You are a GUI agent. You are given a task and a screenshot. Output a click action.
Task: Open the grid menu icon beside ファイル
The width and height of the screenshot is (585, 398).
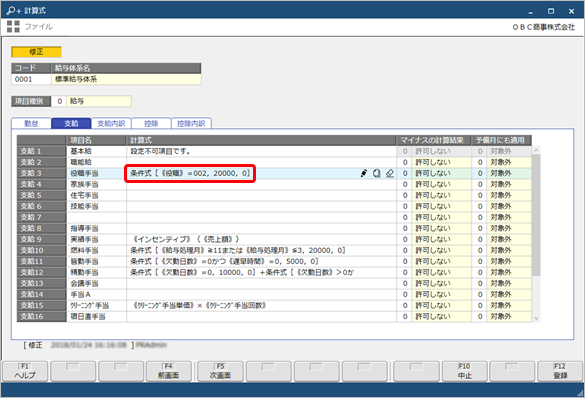coord(13,26)
